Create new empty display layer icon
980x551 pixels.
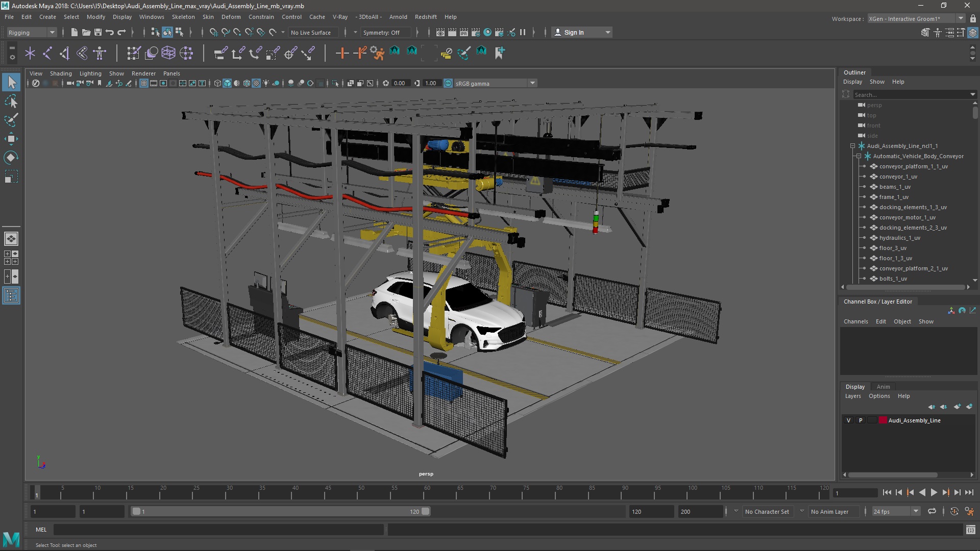957,407
